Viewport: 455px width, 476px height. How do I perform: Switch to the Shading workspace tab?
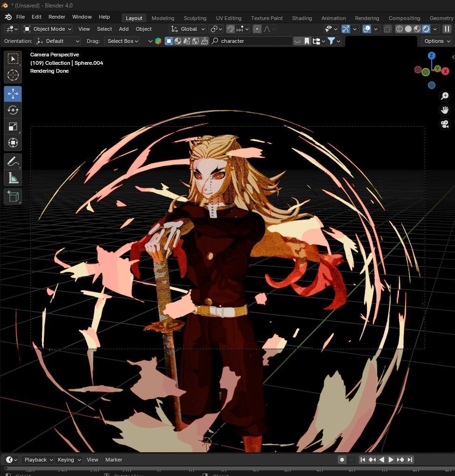pyautogui.click(x=302, y=18)
